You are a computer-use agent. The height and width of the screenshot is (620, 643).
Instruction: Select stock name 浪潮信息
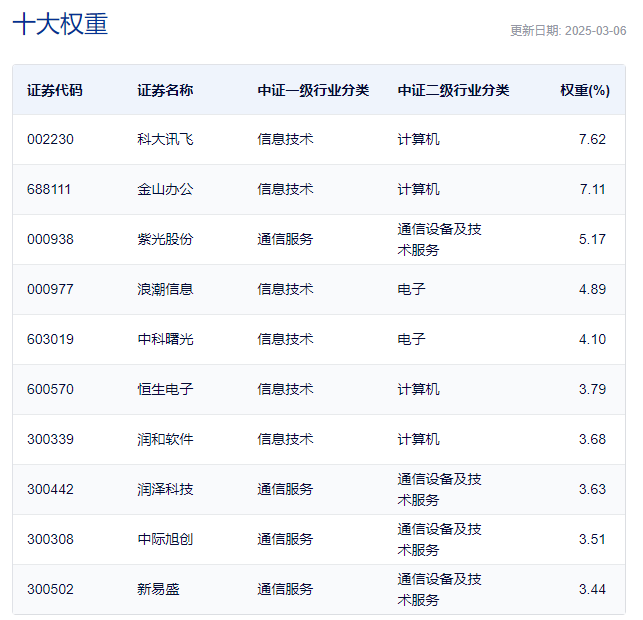165,289
